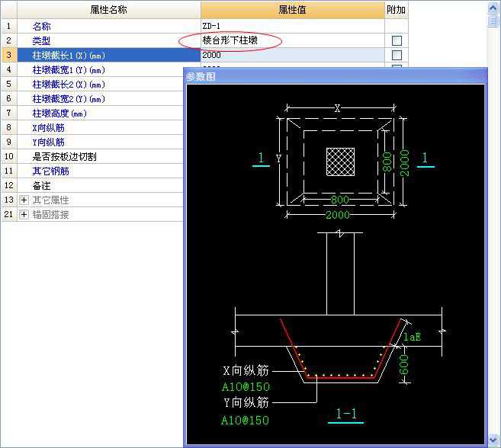This screenshot has height=448, width=501.
Task: Select the X向纵筋 property
Action: (x=101, y=127)
